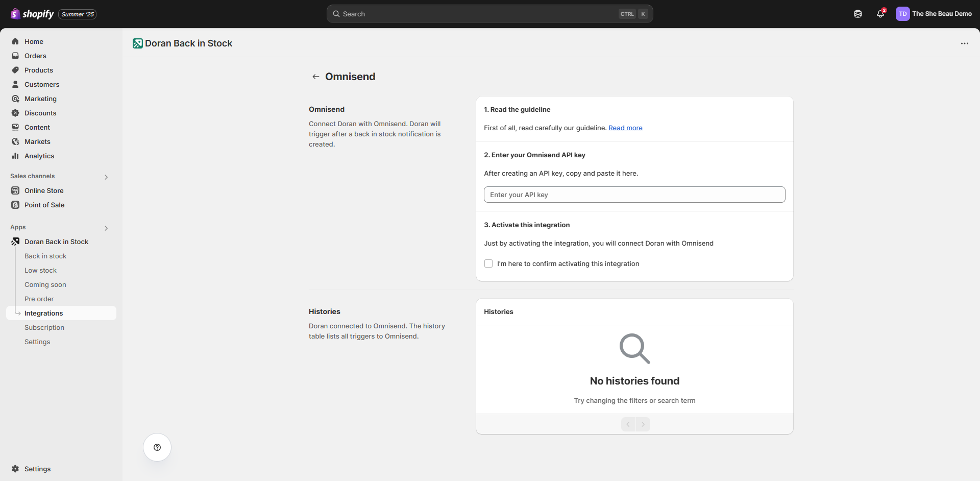Expand the Sales channels section chevron
The width and height of the screenshot is (980, 481).
(106, 177)
